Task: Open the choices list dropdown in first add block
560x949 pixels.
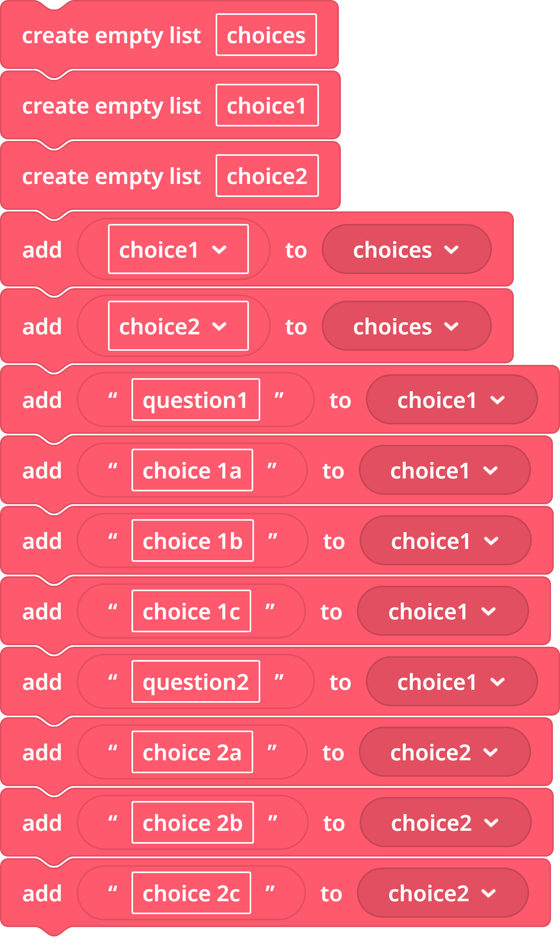Action: [x=406, y=249]
